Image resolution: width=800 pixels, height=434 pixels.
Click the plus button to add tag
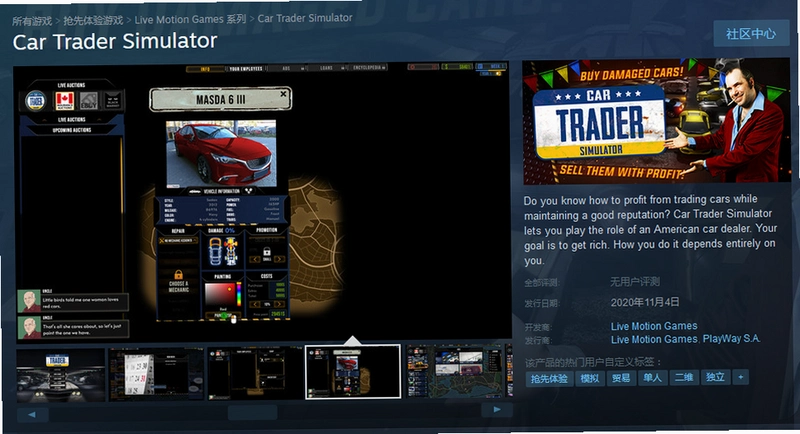pyautogui.click(x=741, y=377)
